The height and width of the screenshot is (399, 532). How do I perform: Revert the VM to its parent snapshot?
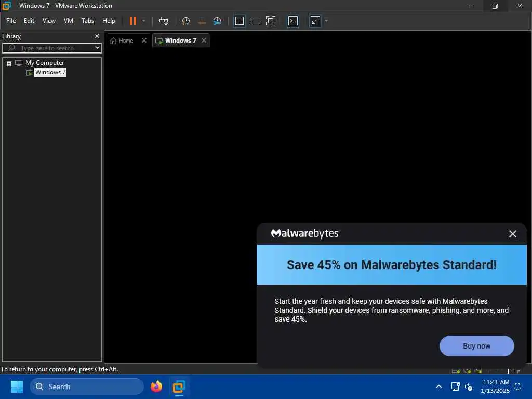coord(202,21)
